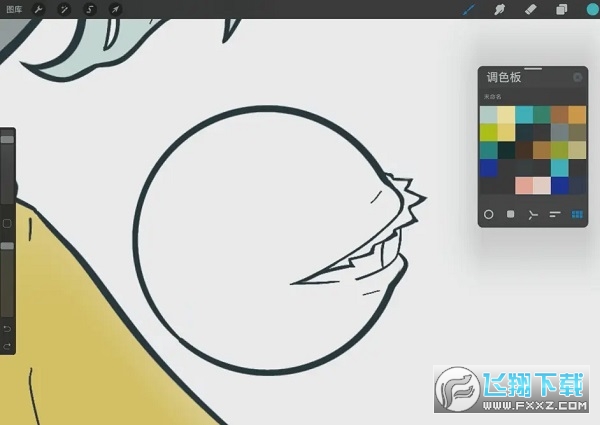Image resolution: width=600 pixels, height=425 pixels.
Task: Click the 未命名 palette name
Action: tap(492, 97)
